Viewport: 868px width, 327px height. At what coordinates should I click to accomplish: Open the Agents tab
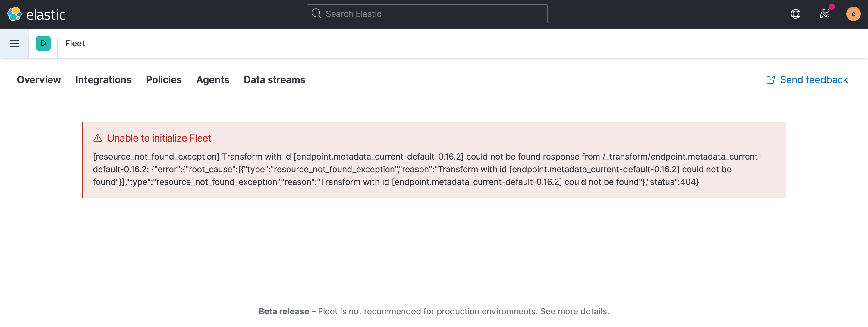point(212,79)
